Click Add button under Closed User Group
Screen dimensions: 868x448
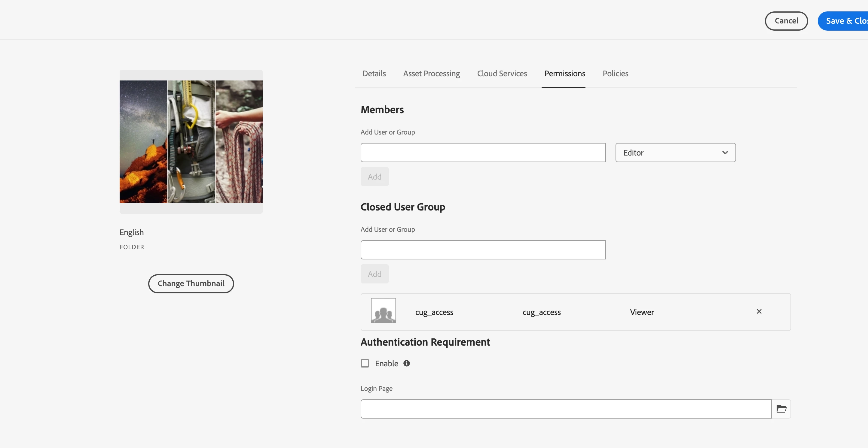pyautogui.click(x=374, y=274)
